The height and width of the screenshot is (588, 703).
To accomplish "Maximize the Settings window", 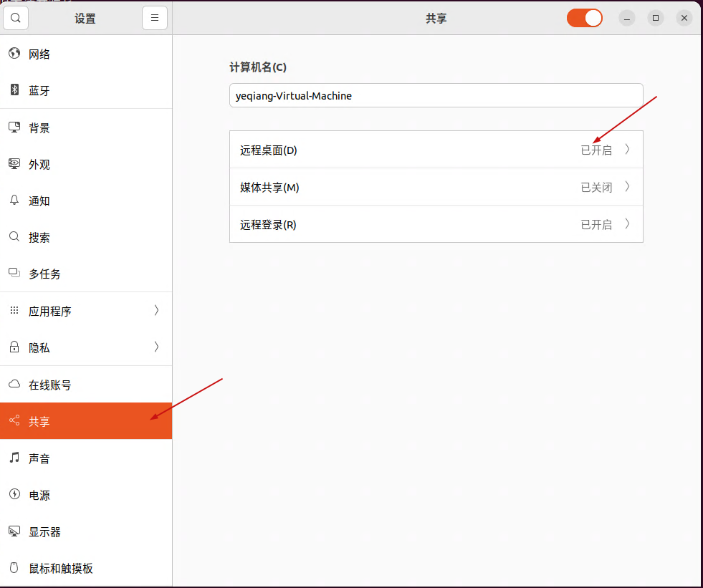I will [656, 18].
